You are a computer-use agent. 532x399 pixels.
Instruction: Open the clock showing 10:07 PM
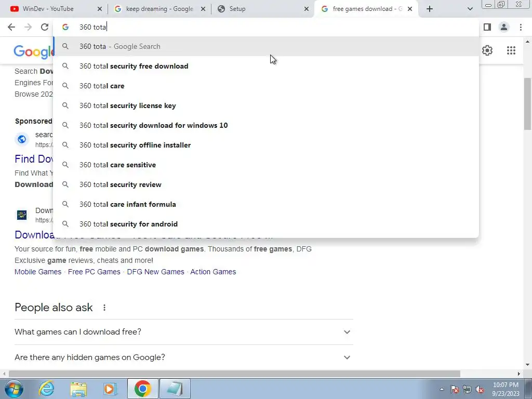coord(506,389)
